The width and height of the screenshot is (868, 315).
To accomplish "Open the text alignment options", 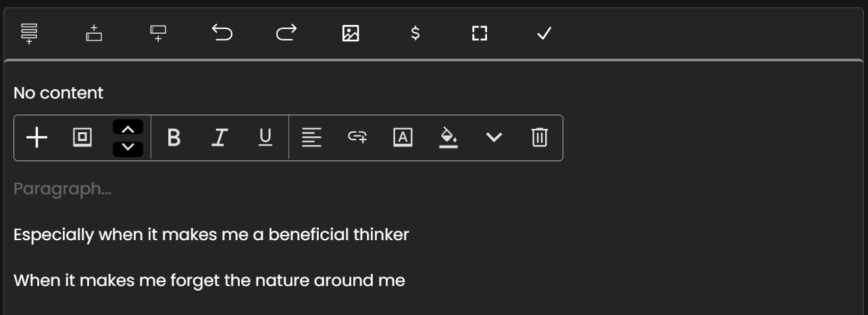I will pyautogui.click(x=311, y=138).
